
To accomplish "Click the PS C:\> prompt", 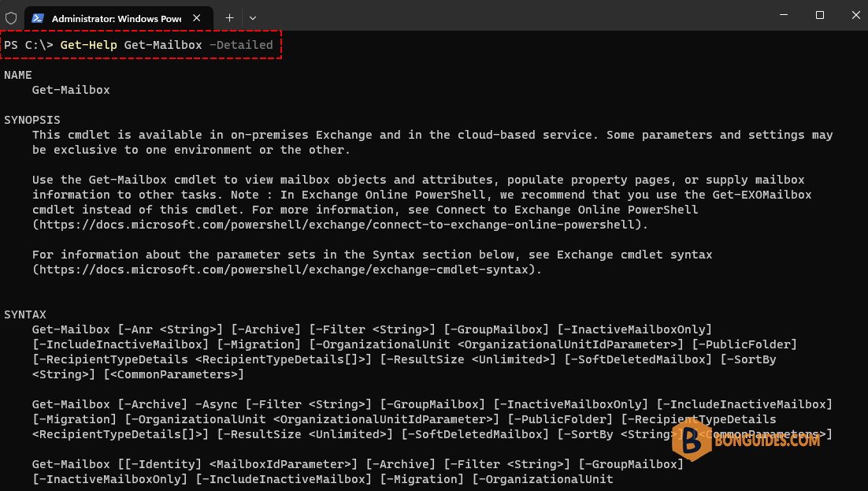I will [x=29, y=45].
